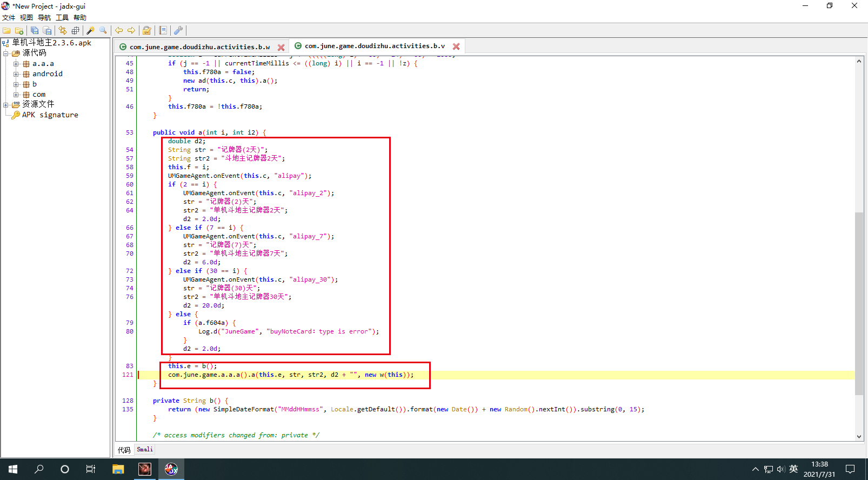Switch to the Smali view tab
The image size is (868, 480).
[x=145, y=450]
